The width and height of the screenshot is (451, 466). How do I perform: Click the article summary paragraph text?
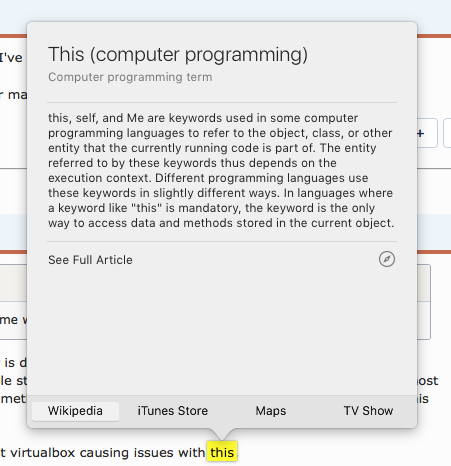point(221,170)
